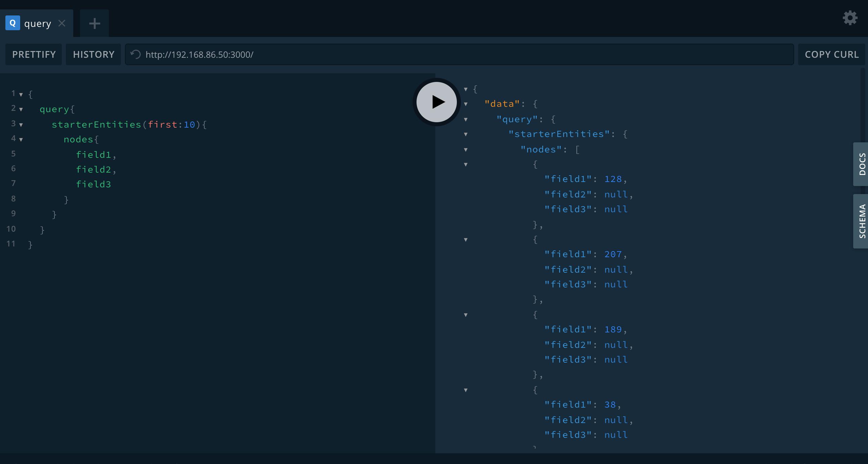Collapse the nodes array in the response tree
The width and height of the screenshot is (868, 464).
click(465, 150)
